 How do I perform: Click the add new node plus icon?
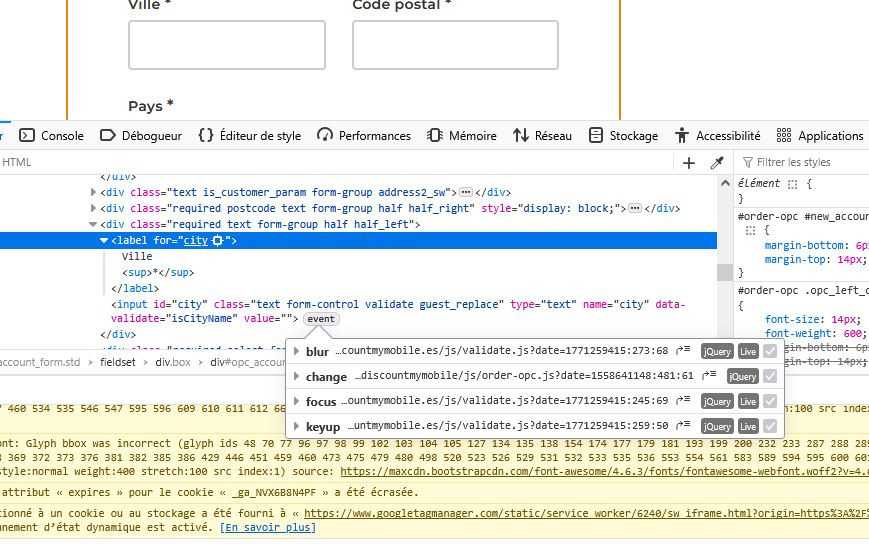click(688, 163)
